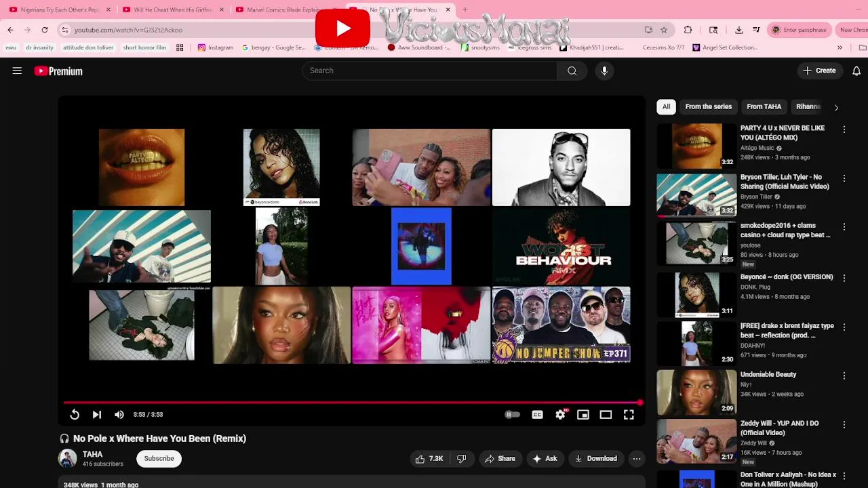Screen dimensions: 868x488
Task: Click the red video progress bar
Action: click(x=352, y=403)
